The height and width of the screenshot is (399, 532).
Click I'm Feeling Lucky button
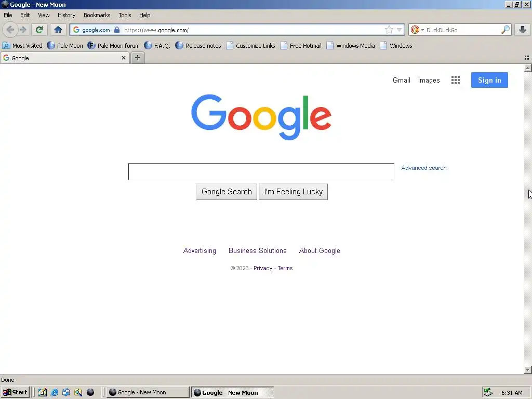point(294,192)
